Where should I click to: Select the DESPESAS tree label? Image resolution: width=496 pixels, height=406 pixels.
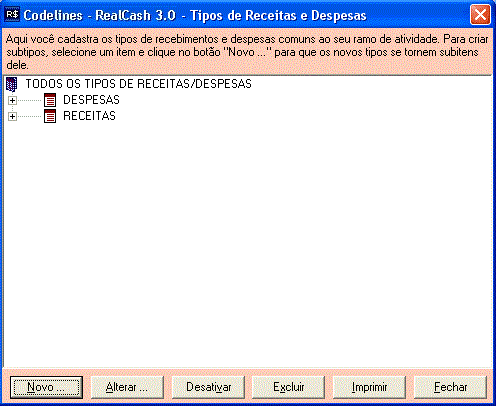pyautogui.click(x=91, y=100)
